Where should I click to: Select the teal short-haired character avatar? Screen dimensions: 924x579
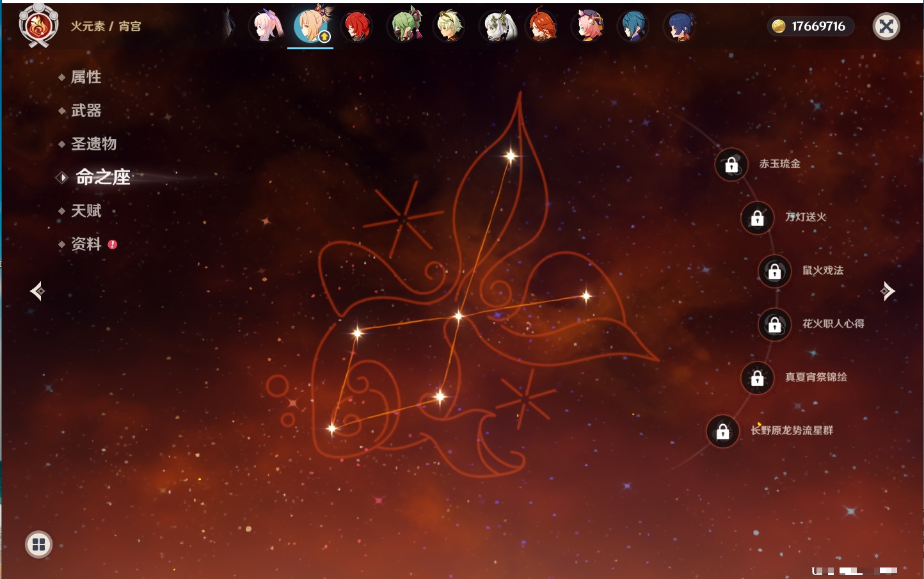(x=633, y=26)
